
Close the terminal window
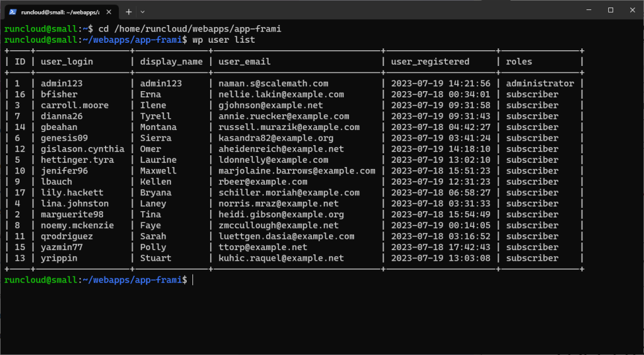(633, 10)
